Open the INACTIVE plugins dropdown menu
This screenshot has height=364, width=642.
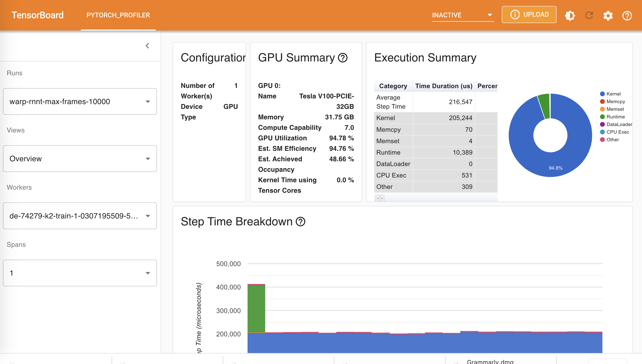[x=462, y=15]
